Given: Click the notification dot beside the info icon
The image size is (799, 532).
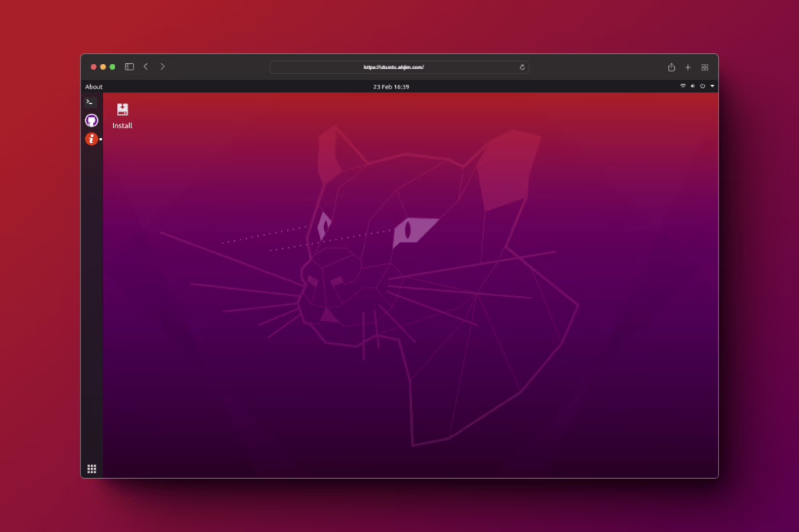Looking at the screenshot, I should tap(100, 138).
